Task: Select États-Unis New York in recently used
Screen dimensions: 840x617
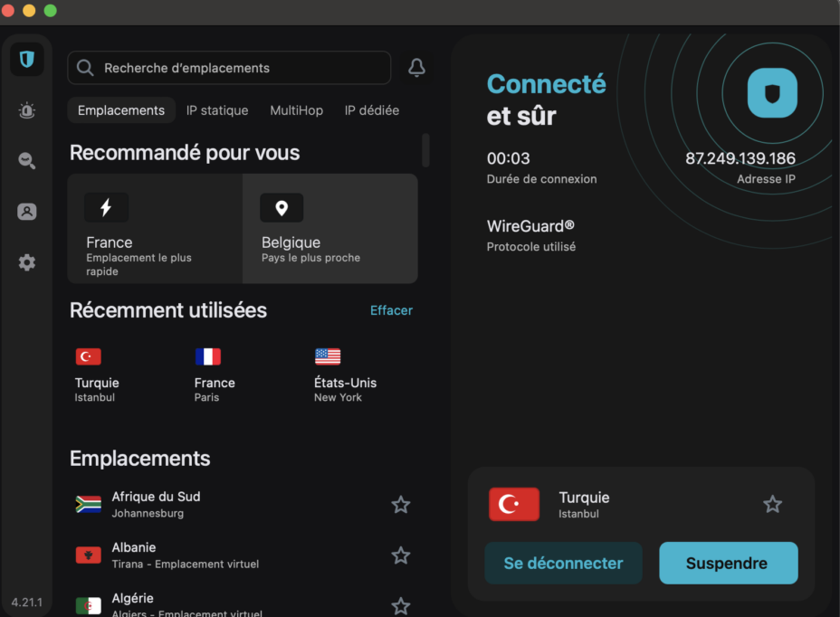Action: 346,375
